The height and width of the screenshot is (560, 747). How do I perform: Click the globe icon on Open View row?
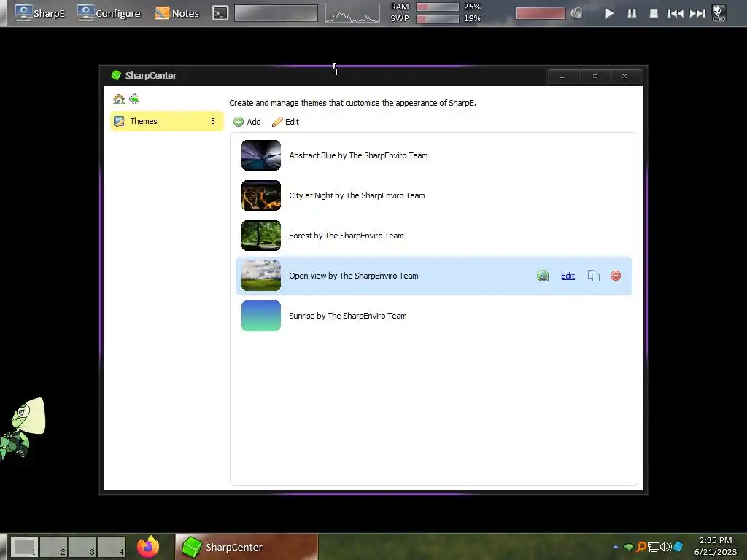pos(543,276)
